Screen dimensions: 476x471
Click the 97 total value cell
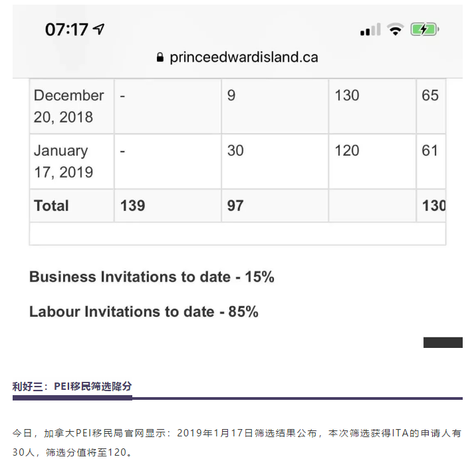click(235, 206)
